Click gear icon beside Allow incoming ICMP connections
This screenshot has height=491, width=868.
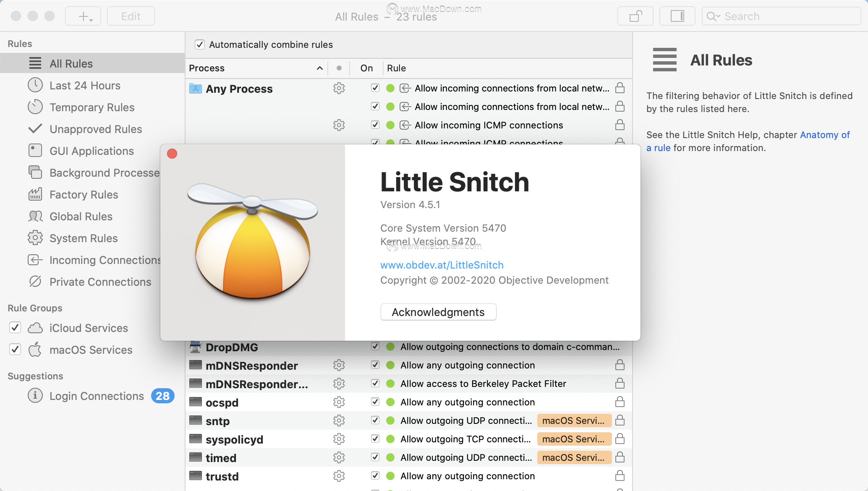[339, 125]
